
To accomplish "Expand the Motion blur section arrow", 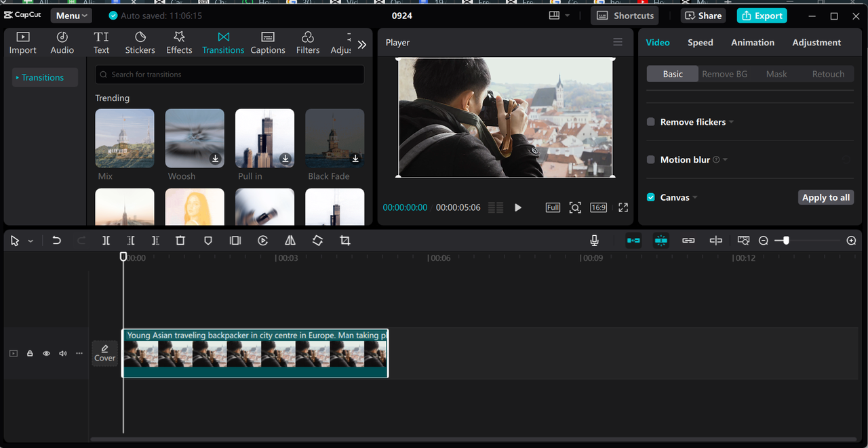I will coord(726,160).
